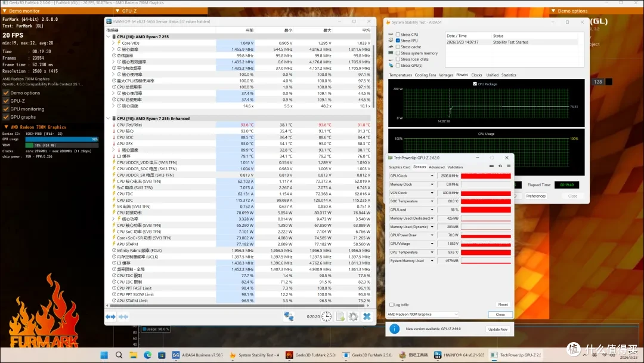Switch to Statistics tab

(509, 75)
